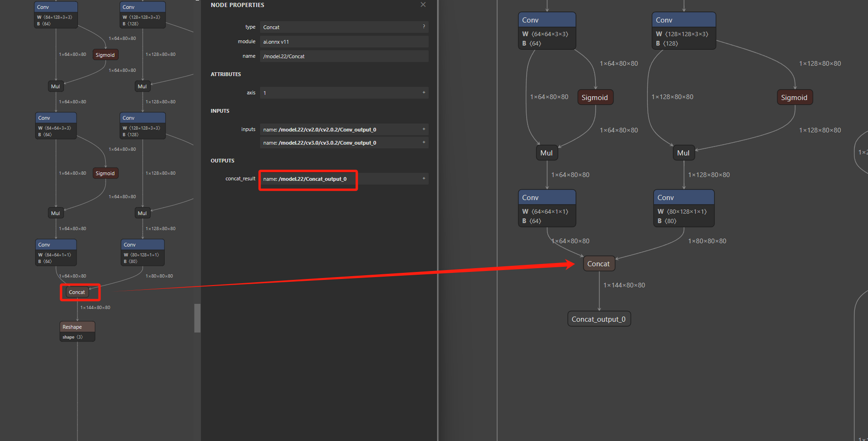Viewport: 868px width, 441px height.
Task: Select the topmost Sigmoid node in left graph
Action: (105, 55)
